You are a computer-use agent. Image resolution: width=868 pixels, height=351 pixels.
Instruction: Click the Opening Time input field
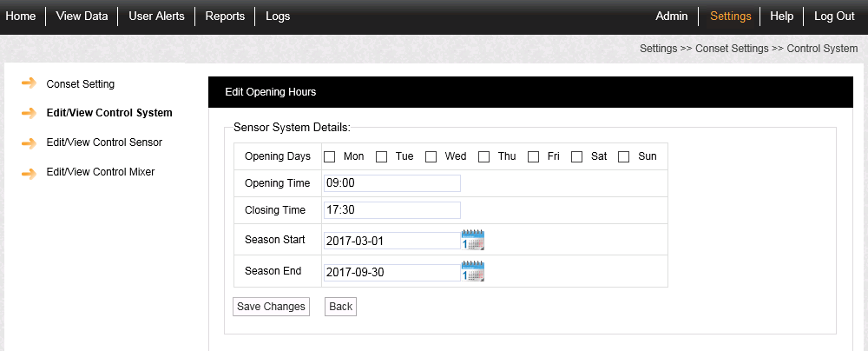[x=391, y=183]
